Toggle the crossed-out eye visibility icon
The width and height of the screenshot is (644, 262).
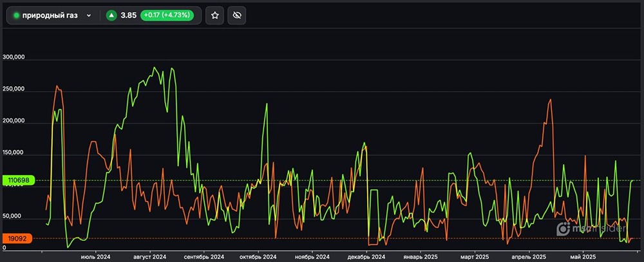[x=237, y=15]
